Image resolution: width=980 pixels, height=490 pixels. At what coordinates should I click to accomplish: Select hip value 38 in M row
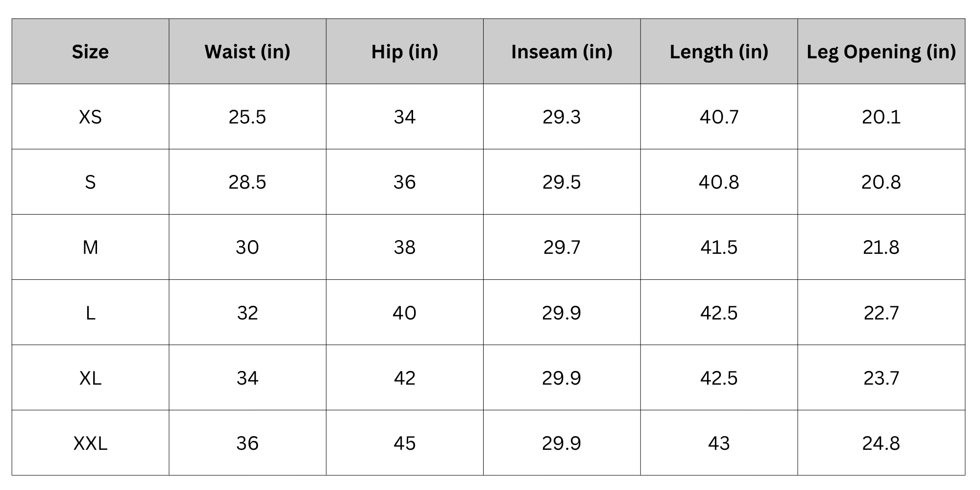(404, 247)
